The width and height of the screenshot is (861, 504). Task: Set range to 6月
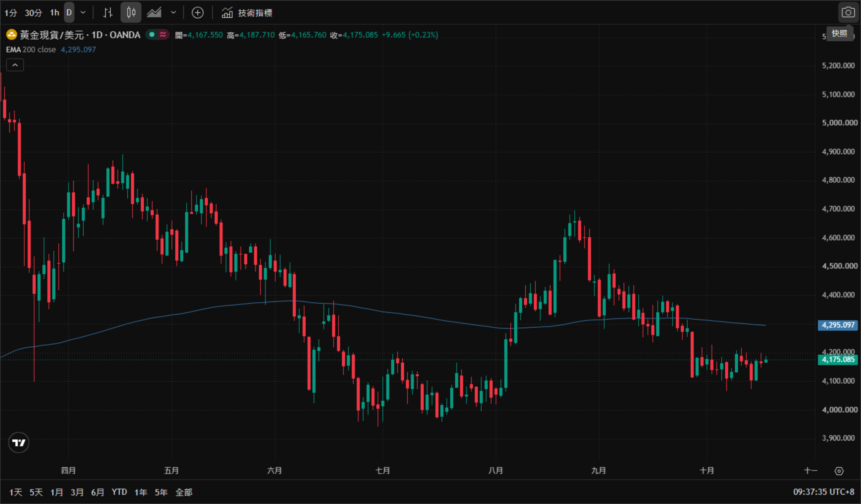98,492
